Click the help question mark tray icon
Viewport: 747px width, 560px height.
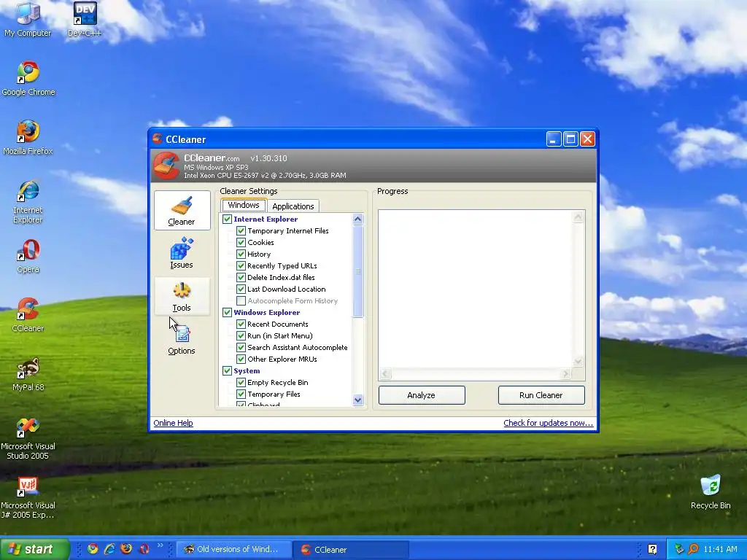[x=653, y=549]
